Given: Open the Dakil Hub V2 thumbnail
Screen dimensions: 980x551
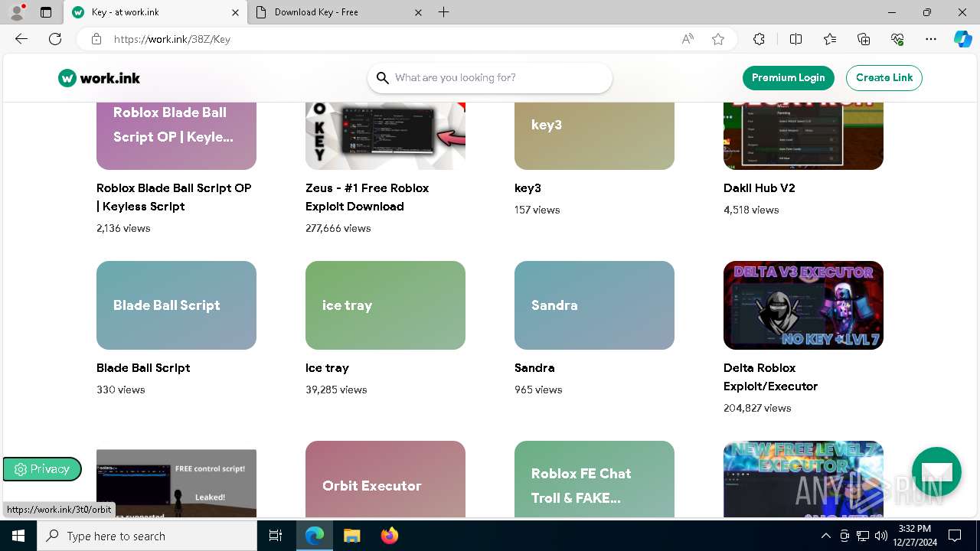Looking at the screenshot, I should click(x=803, y=135).
